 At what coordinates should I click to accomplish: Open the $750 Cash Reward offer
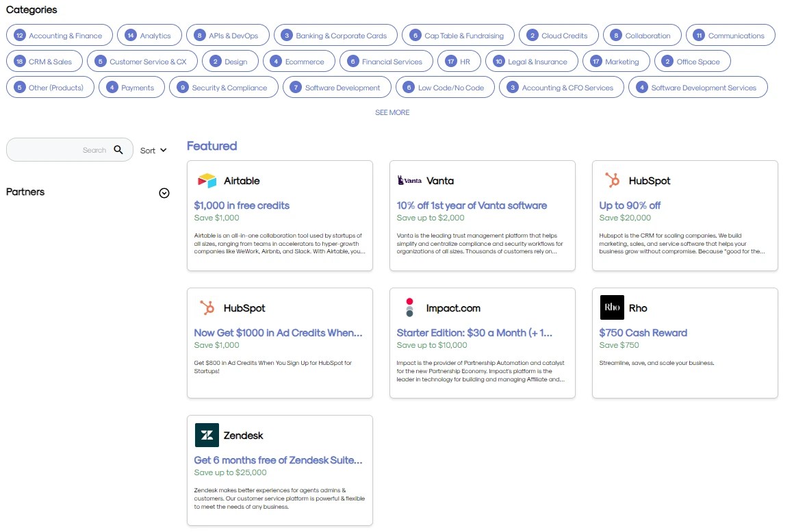point(643,332)
